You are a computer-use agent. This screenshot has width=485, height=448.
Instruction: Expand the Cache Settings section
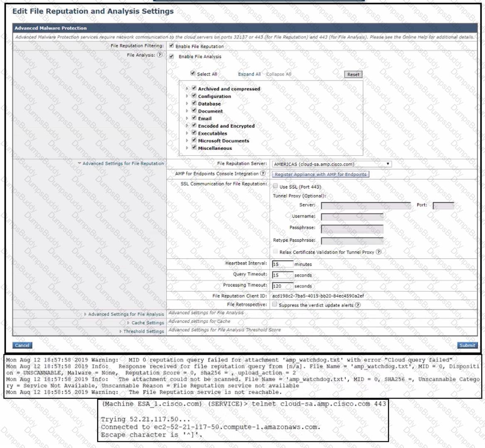(x=146, y=323)
